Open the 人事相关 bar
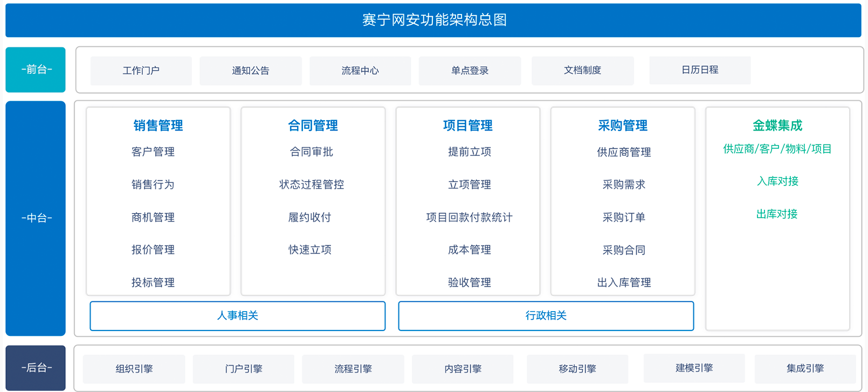 point(238,316)
